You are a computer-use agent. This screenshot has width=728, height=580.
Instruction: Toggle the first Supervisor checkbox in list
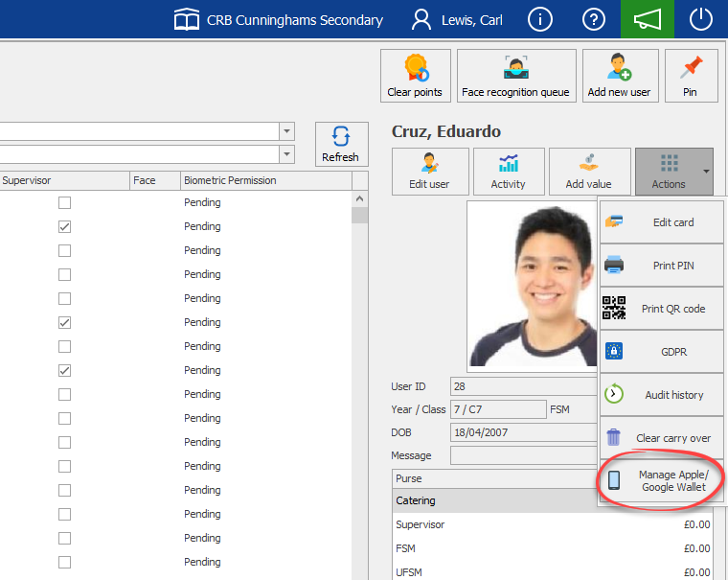click(64, 203)
